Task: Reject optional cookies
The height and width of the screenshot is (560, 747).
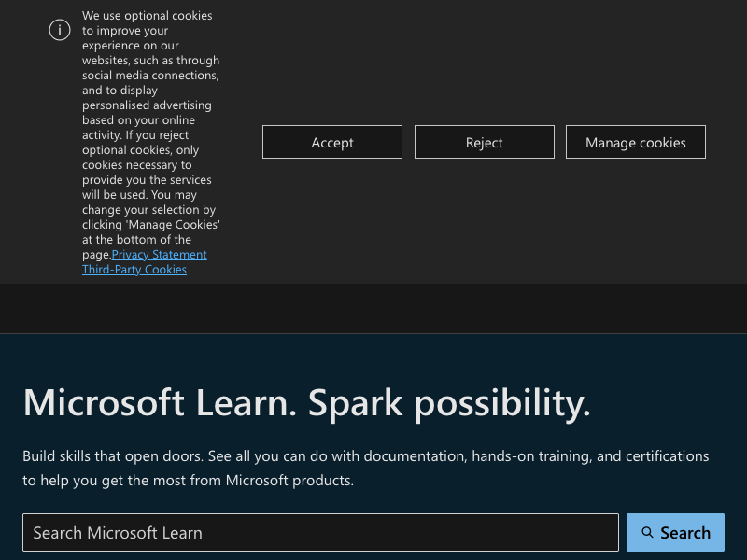Action: [484, 142]
